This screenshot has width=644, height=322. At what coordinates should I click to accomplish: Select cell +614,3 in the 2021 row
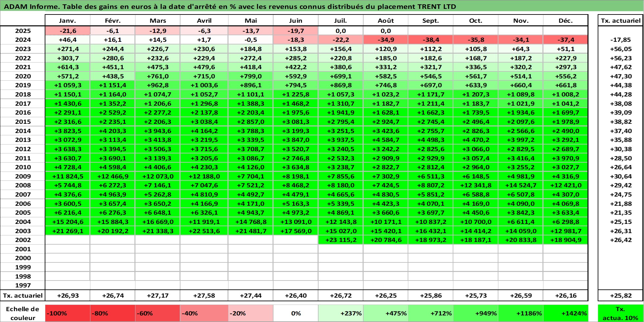coord(67,67)
